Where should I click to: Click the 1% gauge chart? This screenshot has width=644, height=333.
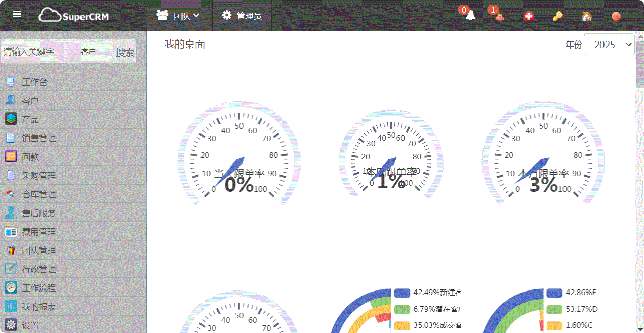coord(391,154)
